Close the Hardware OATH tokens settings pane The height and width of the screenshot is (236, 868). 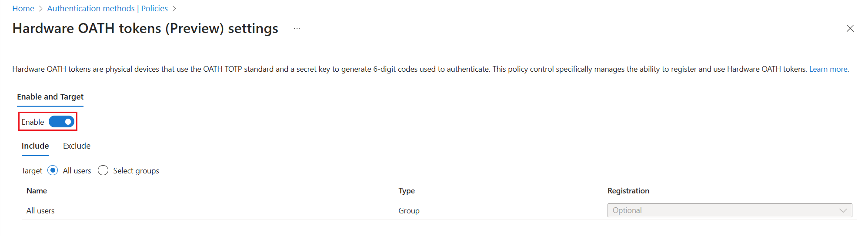tap(850, 28)
